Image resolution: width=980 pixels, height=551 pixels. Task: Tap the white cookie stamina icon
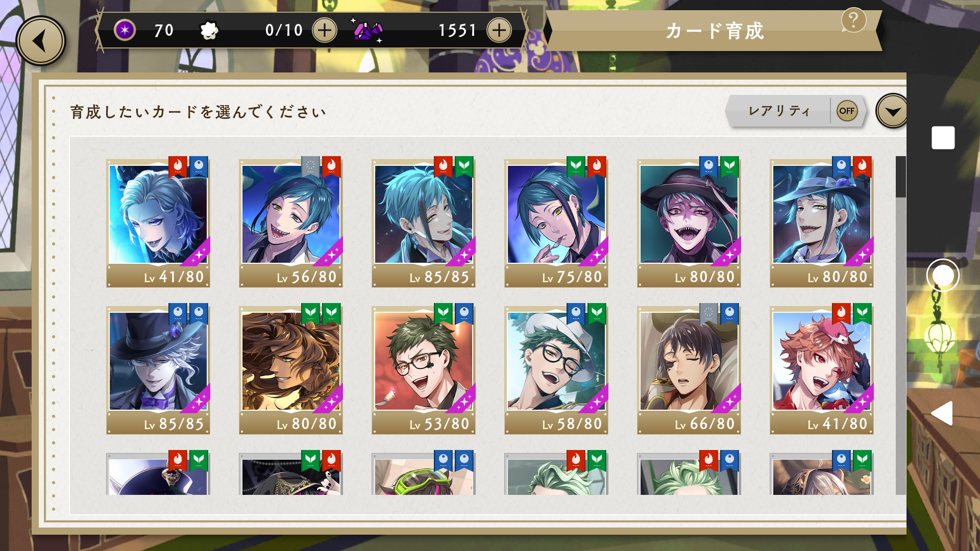(209, 31)
